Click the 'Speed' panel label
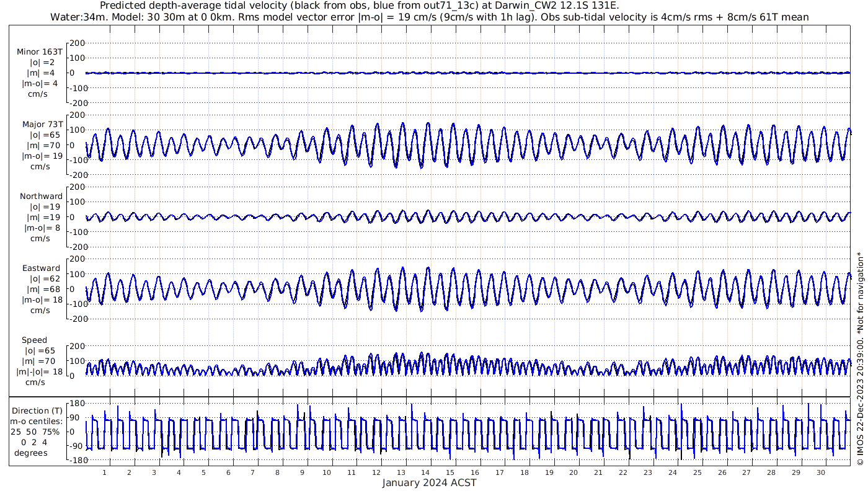 coord(34,340)
